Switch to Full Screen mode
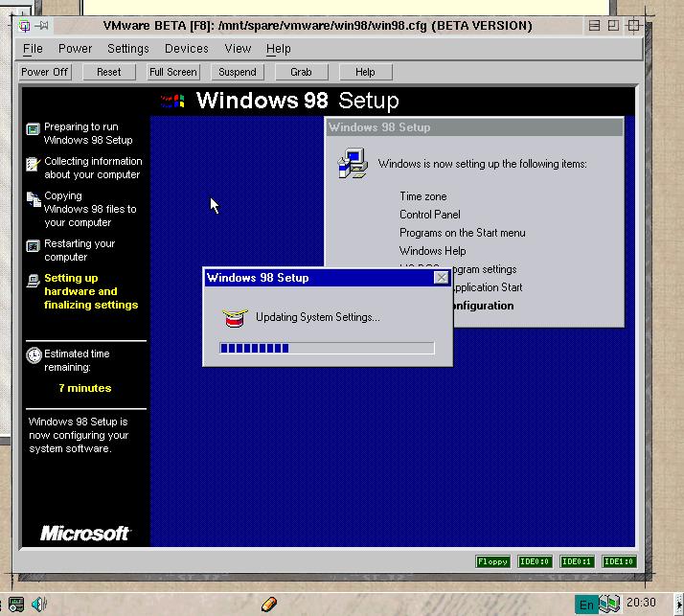 173,72
